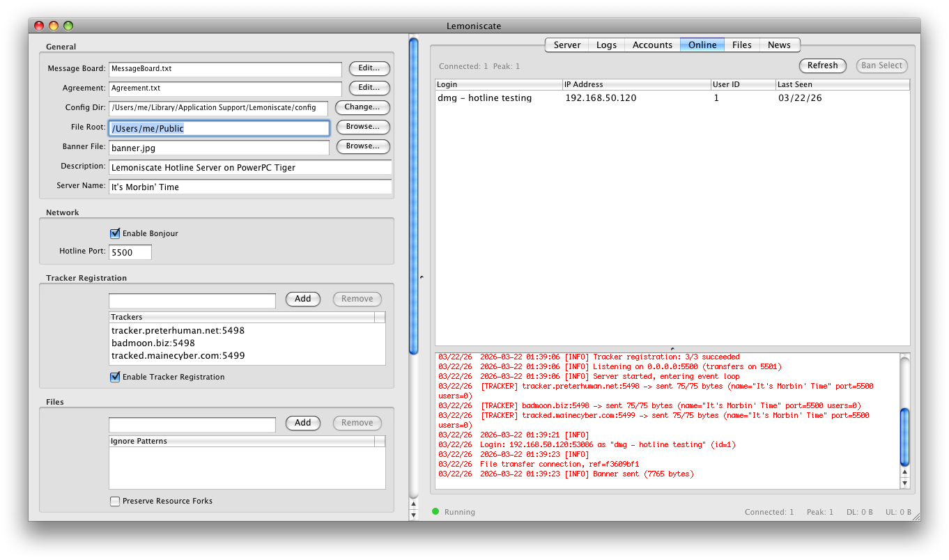Click scroll-down arrow of the settings panel
The width and height of the screenshot is (949, 560).
[x=413, y=515]
